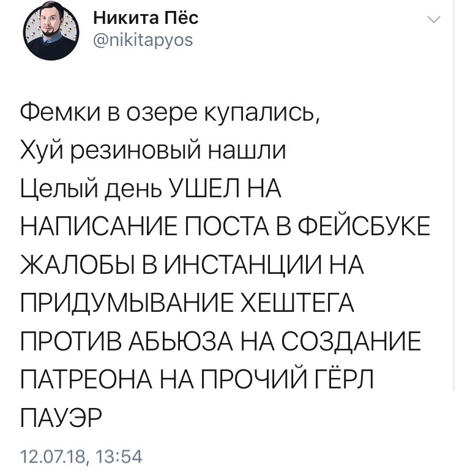Expand the tweet options chevron
Image resolution: width=459 pixels, height=476 pixels.
pos(433,20)
